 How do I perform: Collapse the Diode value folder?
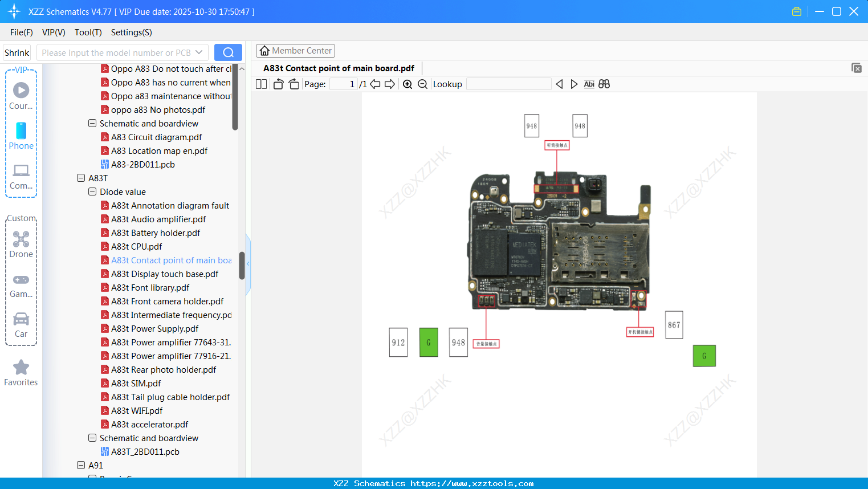click(x=92, y=191)
